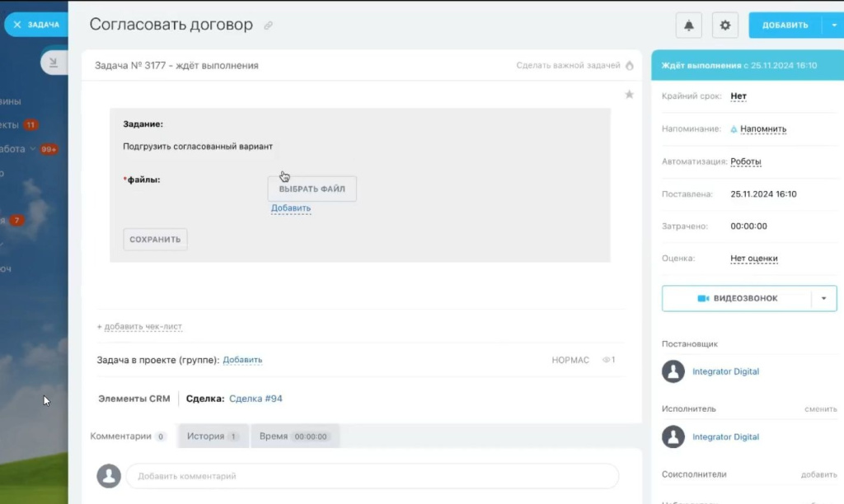Expand the Видеозвонок dropdown arrow
This screenshot has width=844, height=504.
pyautogui.click(x=823, y=298)
